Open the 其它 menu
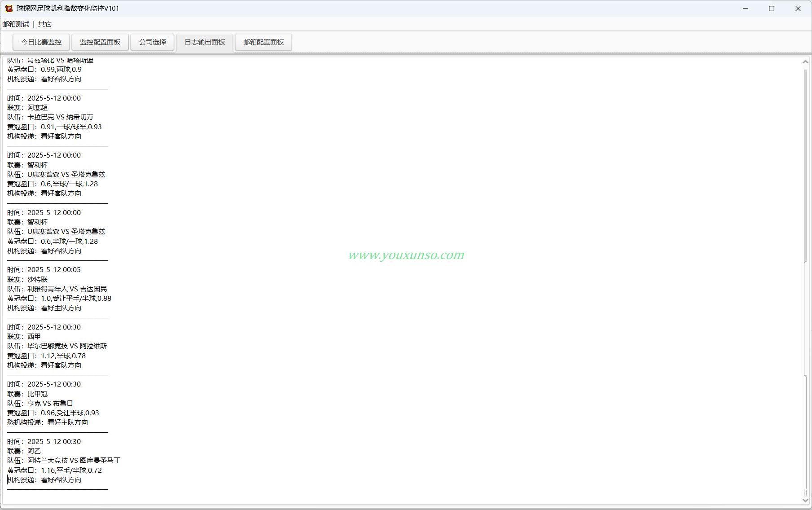The height and width of the screenshot is (510, 812). [x=45, y=24]
